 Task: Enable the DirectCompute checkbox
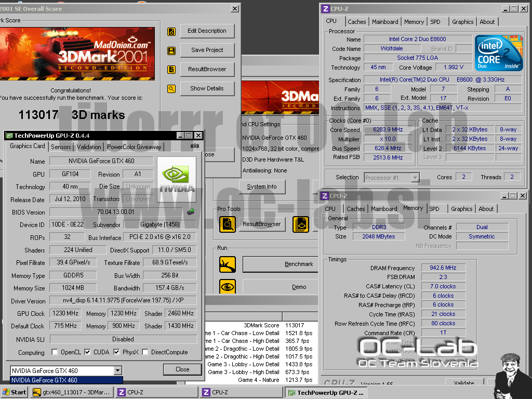pyautogui.click(x=145, y=352)
